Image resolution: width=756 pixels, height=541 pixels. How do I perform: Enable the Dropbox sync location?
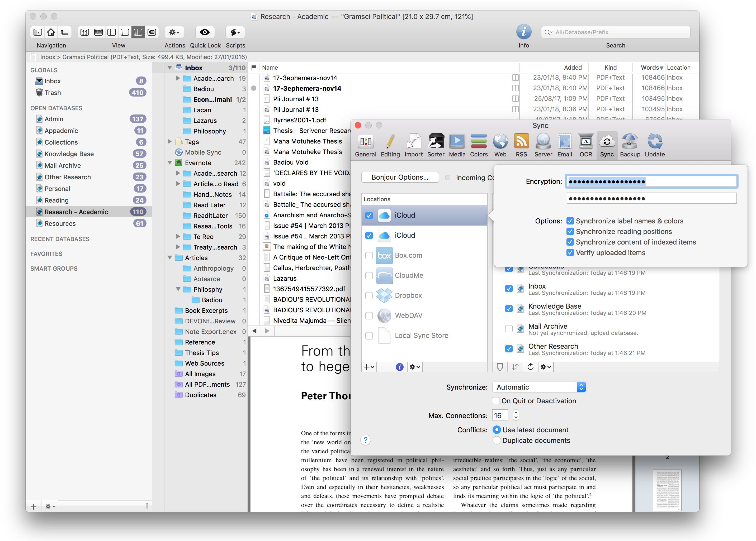(x=369, y=295)
